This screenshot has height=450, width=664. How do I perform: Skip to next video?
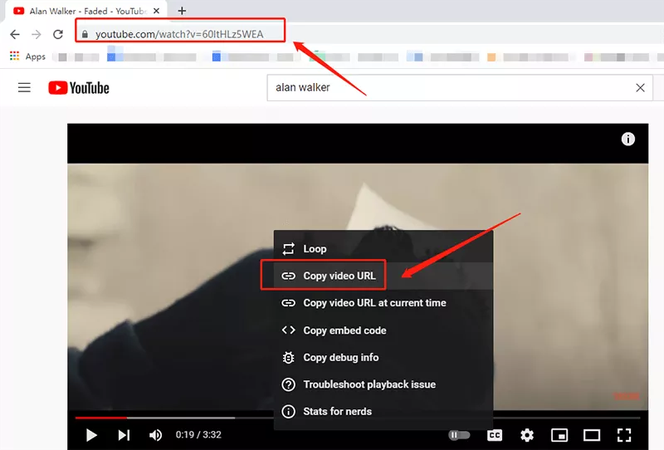click(124, 435)
